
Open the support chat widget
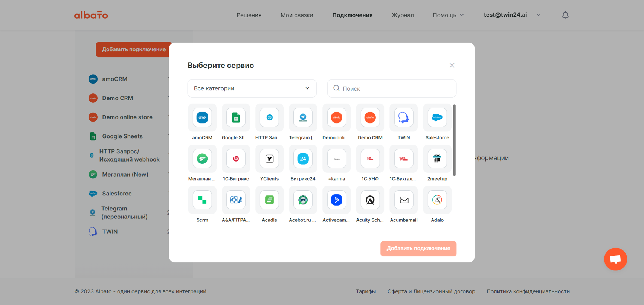coord(615,259)
